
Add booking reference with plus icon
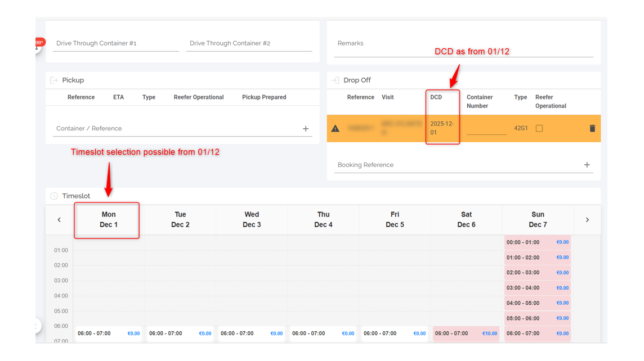click(x=587, y=165)
